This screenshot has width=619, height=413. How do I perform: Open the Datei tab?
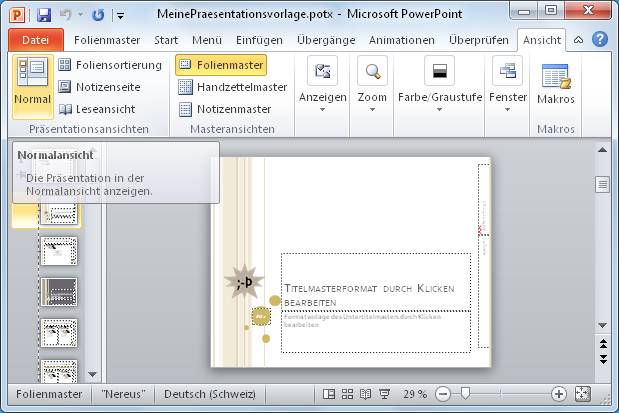(x=36, y=40)
